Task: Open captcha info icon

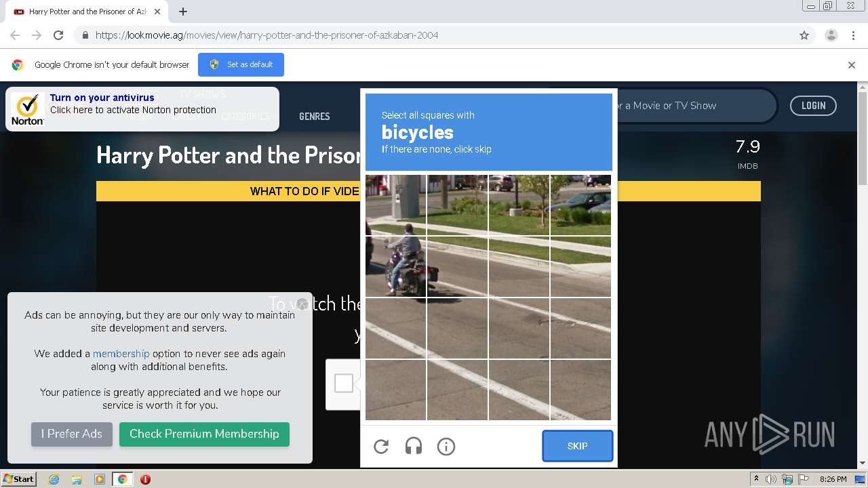Action: pyautogui.click(x=446, y=446)
